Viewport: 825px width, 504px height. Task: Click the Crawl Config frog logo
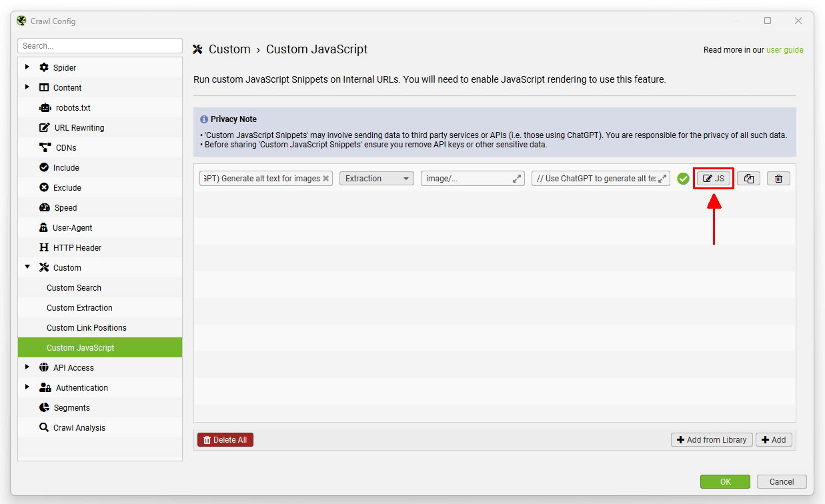(21, 21)
